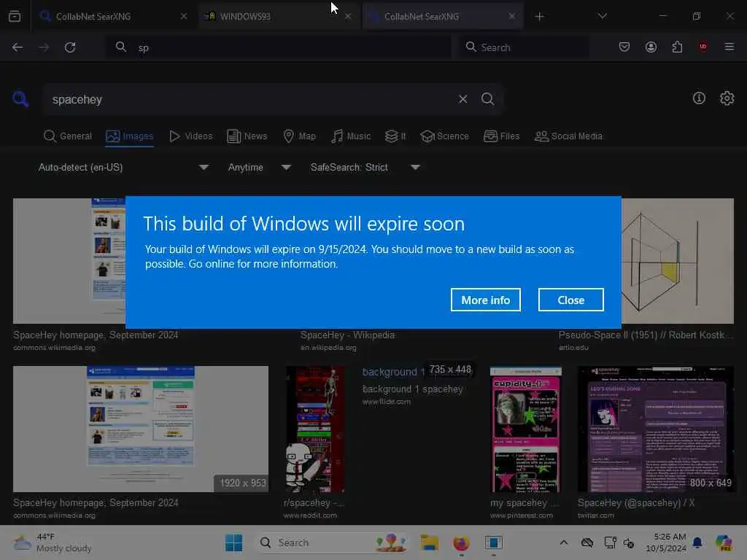Select the Social Media search category
The height and width of the screenshot is (560, 747).
coord(568,136)
